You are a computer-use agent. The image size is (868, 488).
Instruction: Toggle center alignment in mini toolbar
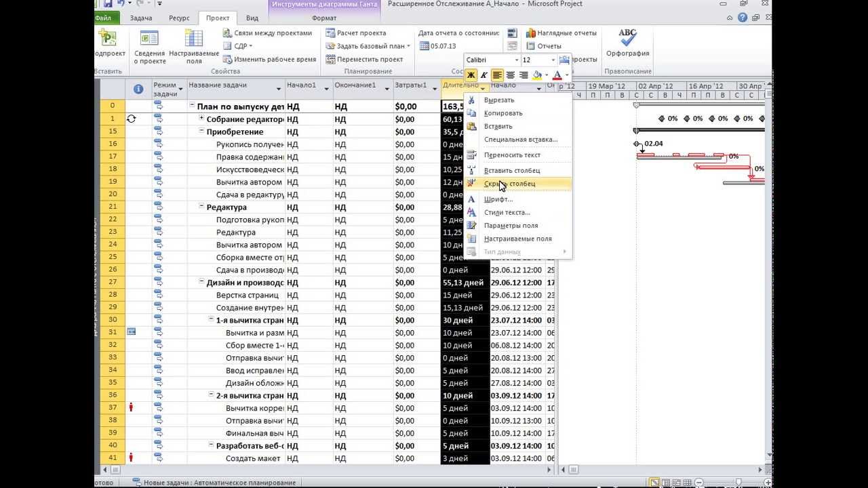click(511, 75)
